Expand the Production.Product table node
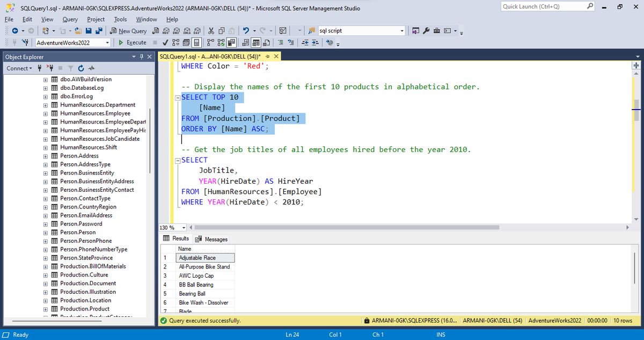644x340 pixels. click(x=46, y=309)
